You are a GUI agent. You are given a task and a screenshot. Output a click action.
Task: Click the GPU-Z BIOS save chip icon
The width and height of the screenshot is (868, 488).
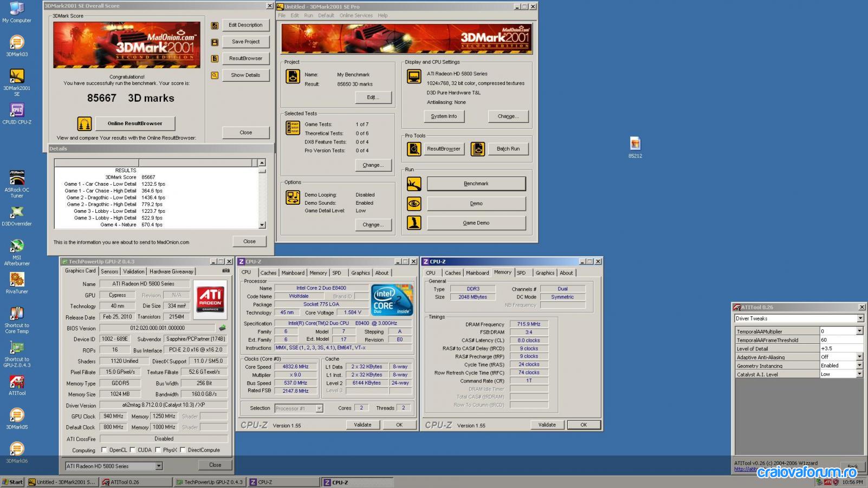(x=222, y=328)
